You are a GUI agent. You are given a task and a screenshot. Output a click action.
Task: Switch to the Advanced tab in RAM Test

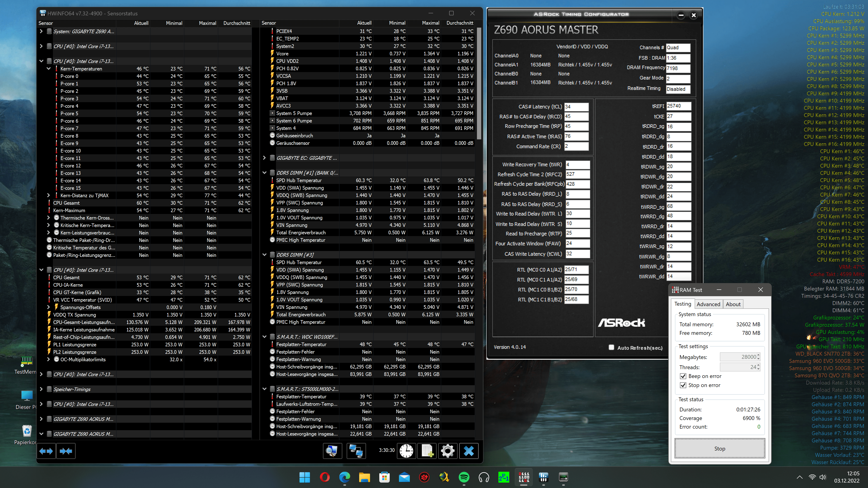[708, 304]
